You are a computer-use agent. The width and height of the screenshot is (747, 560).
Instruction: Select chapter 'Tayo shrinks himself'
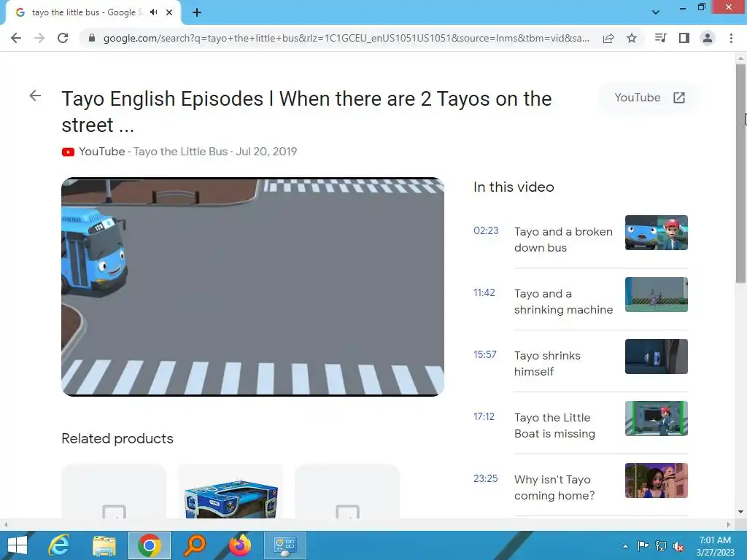pos(547,363)
